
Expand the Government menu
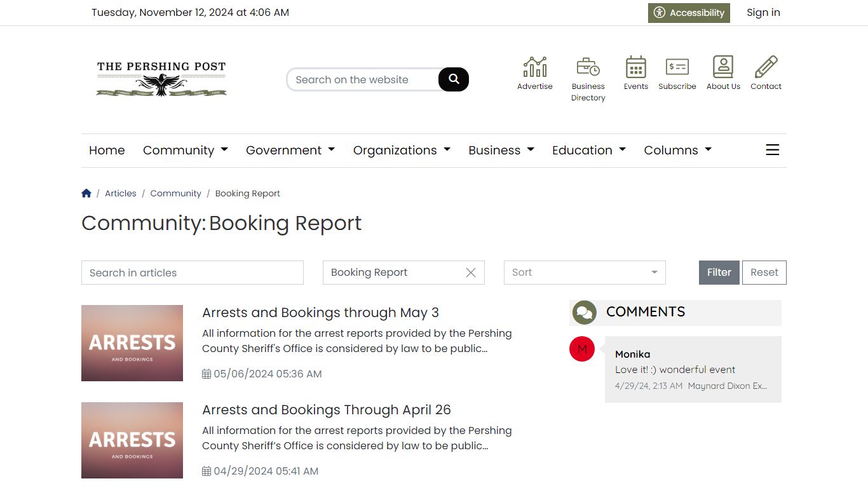(290, 151)
